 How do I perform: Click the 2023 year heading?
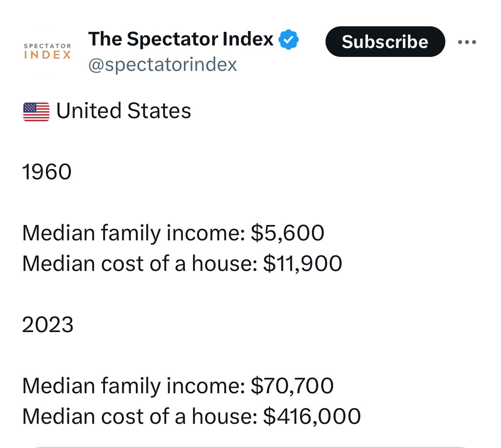click(x=48, y=325)
